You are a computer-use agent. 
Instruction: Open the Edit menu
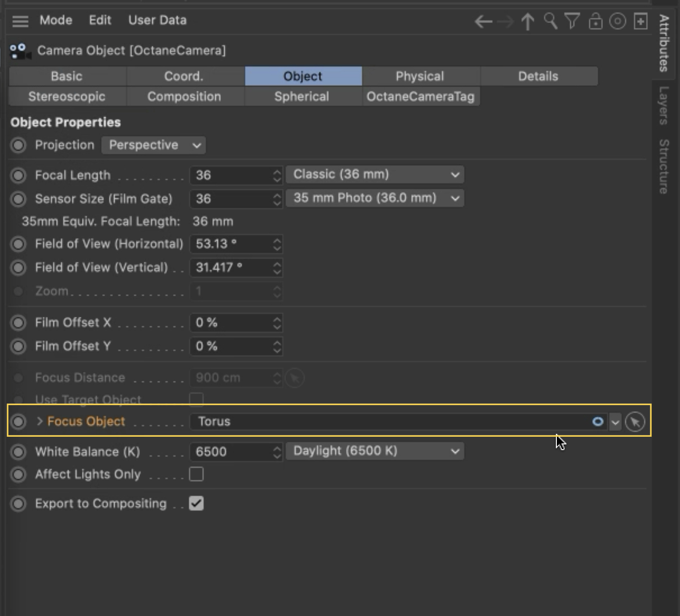(100, 20)
